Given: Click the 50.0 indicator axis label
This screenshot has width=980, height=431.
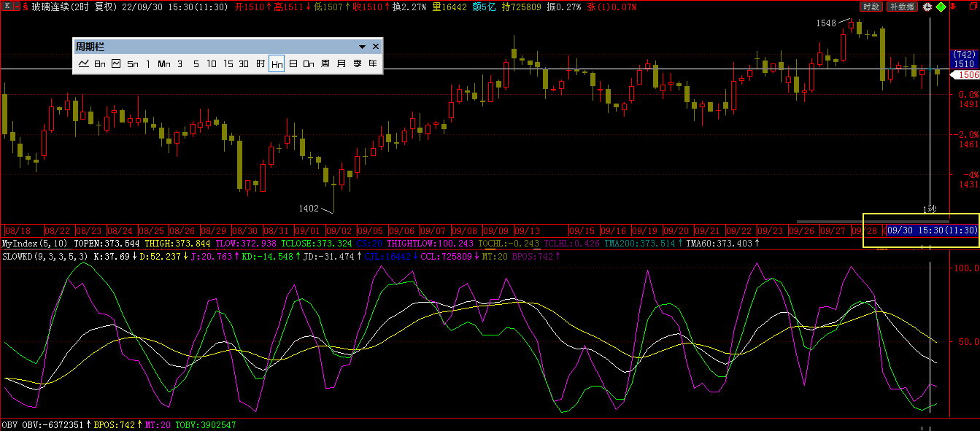Looking at the screenshot, I should 969,341.
